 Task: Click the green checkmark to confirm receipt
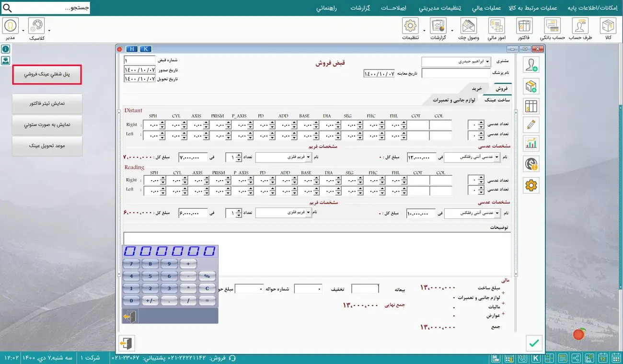[533, 343]
